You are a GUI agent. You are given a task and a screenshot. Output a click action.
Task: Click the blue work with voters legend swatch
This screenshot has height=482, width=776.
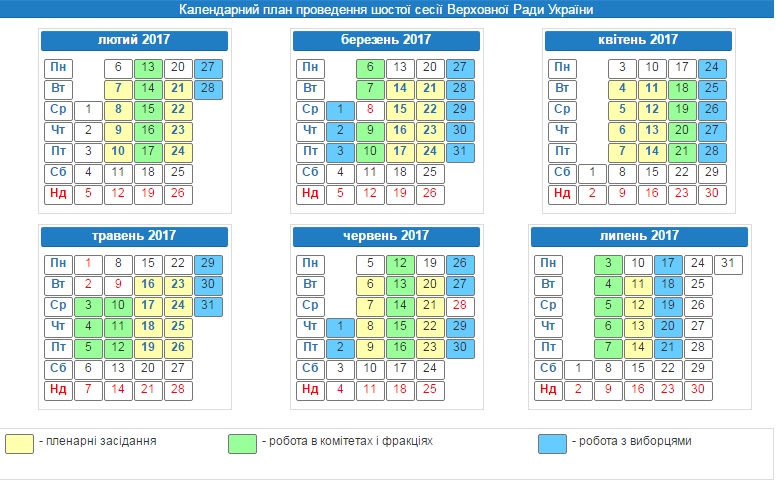[552, 444]
